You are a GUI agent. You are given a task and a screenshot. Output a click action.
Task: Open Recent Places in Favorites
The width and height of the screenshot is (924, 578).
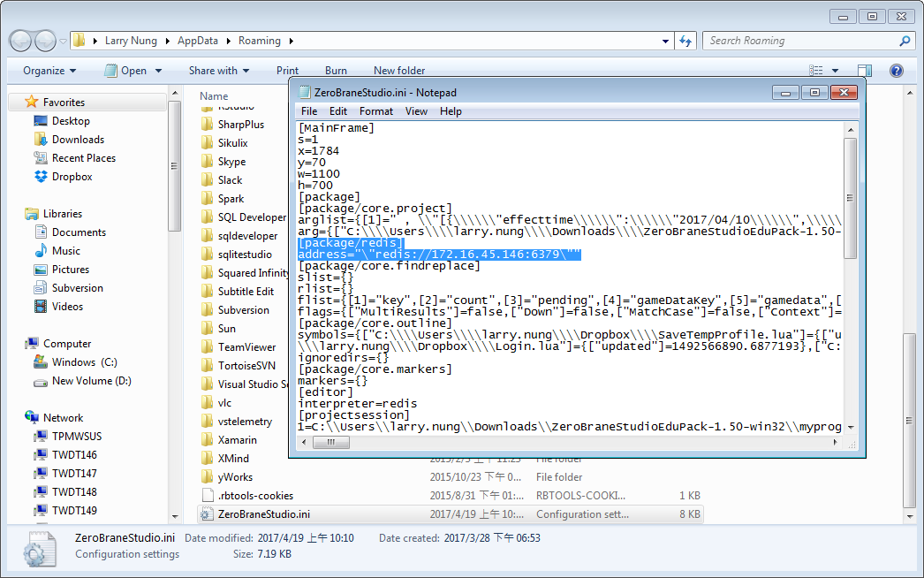(84, 158)
